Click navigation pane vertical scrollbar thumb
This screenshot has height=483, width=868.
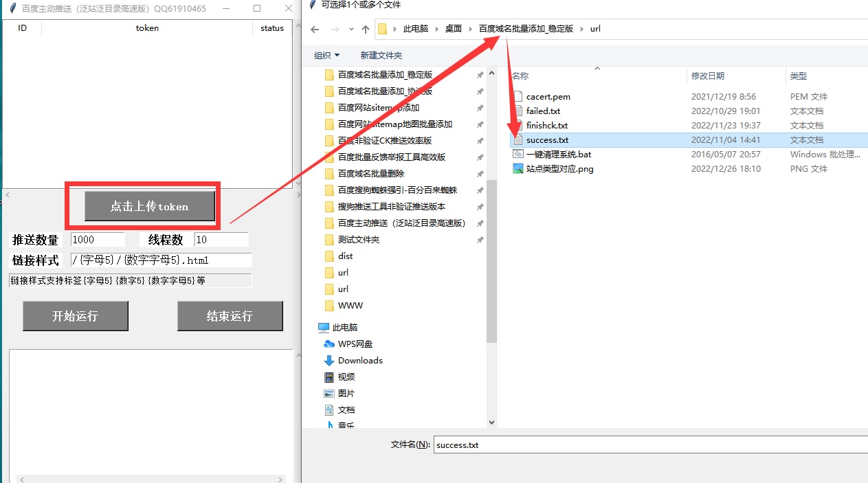(x=491, y=261)
